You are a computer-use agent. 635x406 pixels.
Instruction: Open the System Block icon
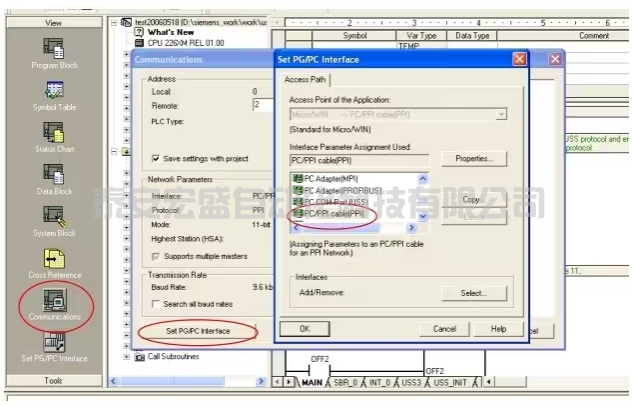[53, 217]
